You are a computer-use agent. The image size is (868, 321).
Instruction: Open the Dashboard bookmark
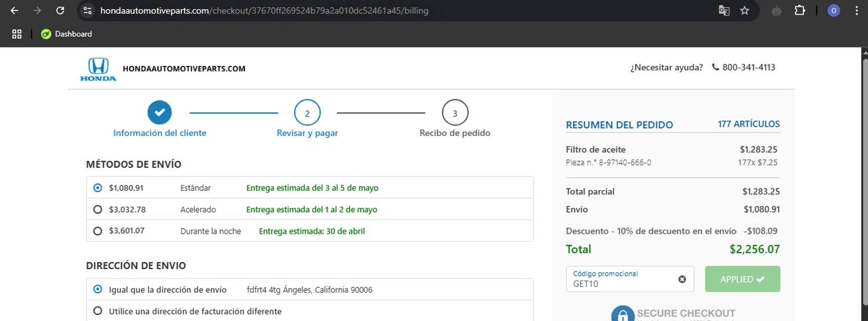[x=67, y=34]
